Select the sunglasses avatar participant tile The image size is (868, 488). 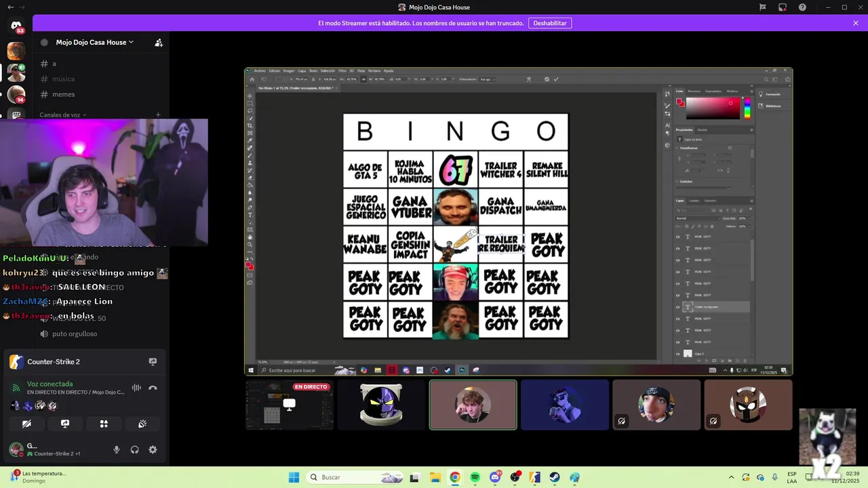point(565,405)
